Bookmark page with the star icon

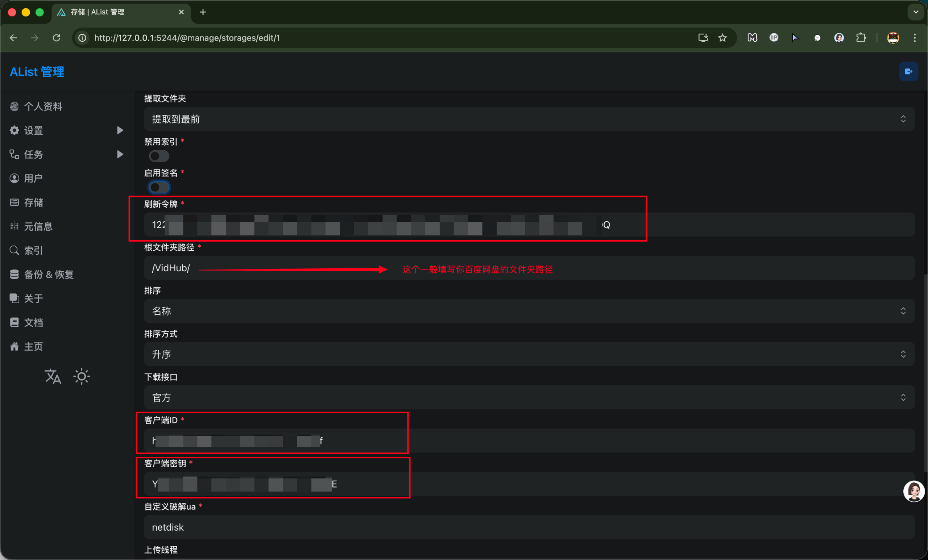(722, 38)
